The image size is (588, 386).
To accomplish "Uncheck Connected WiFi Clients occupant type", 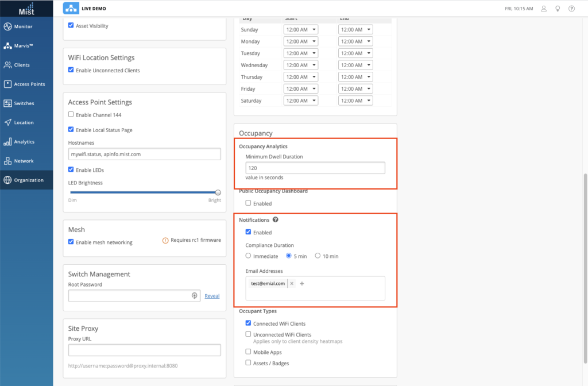I will [248, 323].
